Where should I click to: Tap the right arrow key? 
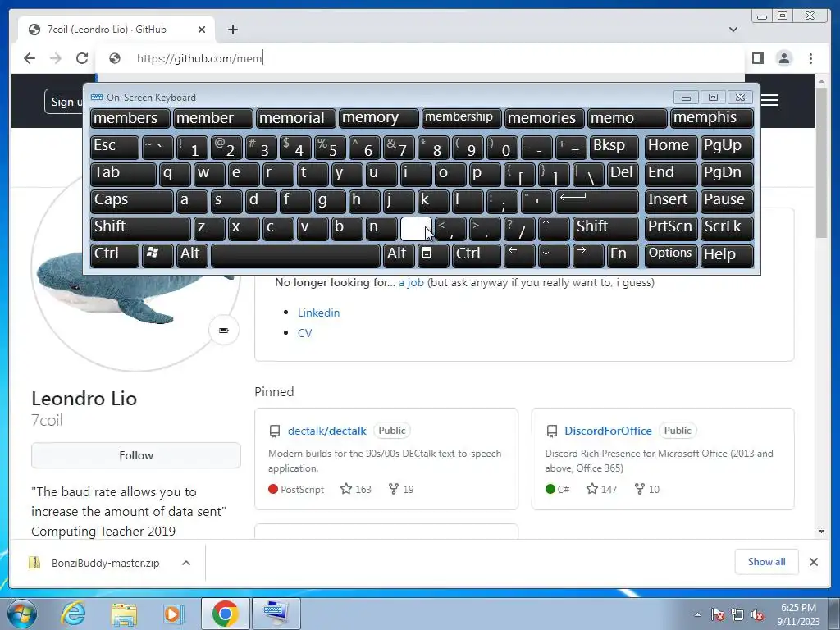click(588, 256)
